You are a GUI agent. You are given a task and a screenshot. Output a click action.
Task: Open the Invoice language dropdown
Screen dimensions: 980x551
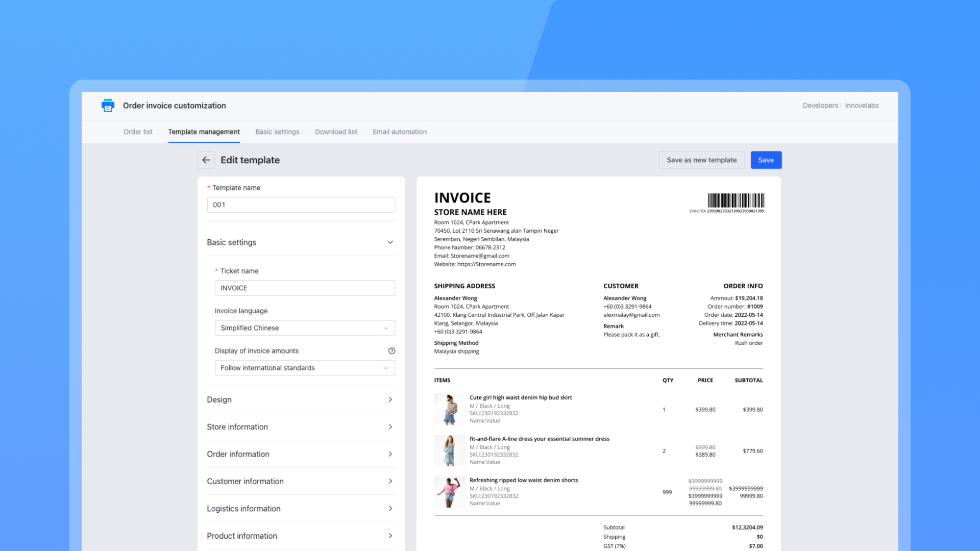305,328
